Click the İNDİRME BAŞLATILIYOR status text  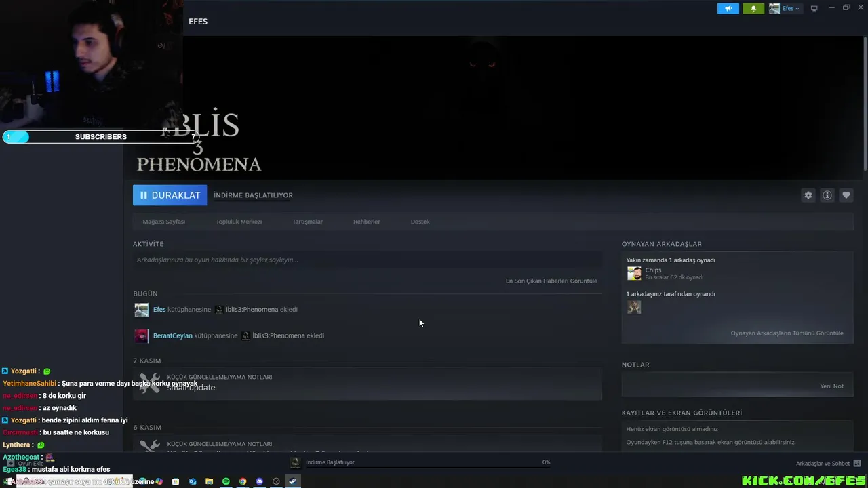[x=253, y=195]
